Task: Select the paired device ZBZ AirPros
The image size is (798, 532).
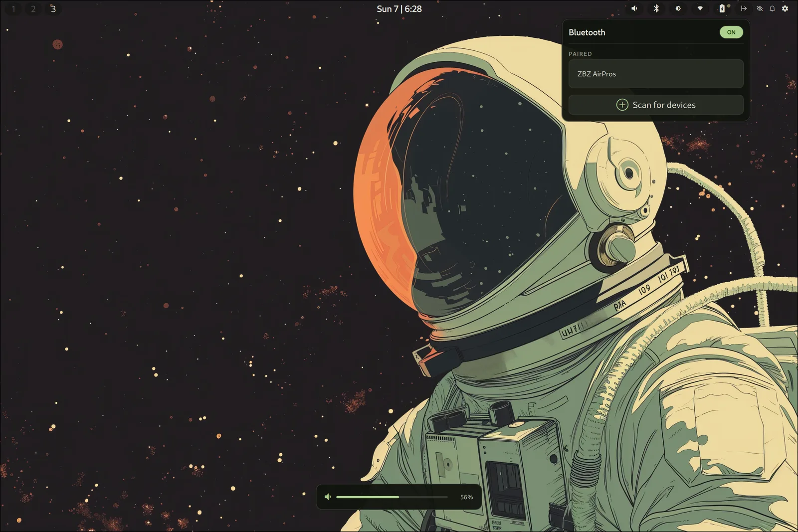Action: coord(656,74)
